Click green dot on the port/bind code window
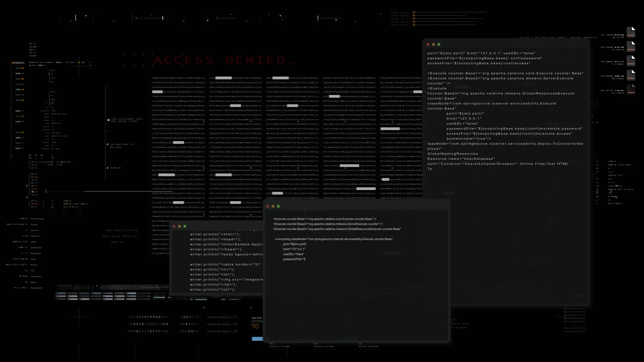This screenshot has width=644, height=362. pos(439,45)
